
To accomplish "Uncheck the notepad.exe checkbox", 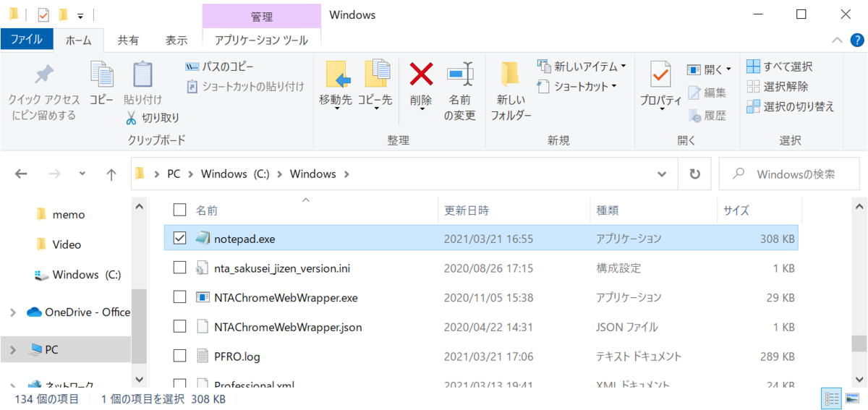I will (x=180, y=239).
